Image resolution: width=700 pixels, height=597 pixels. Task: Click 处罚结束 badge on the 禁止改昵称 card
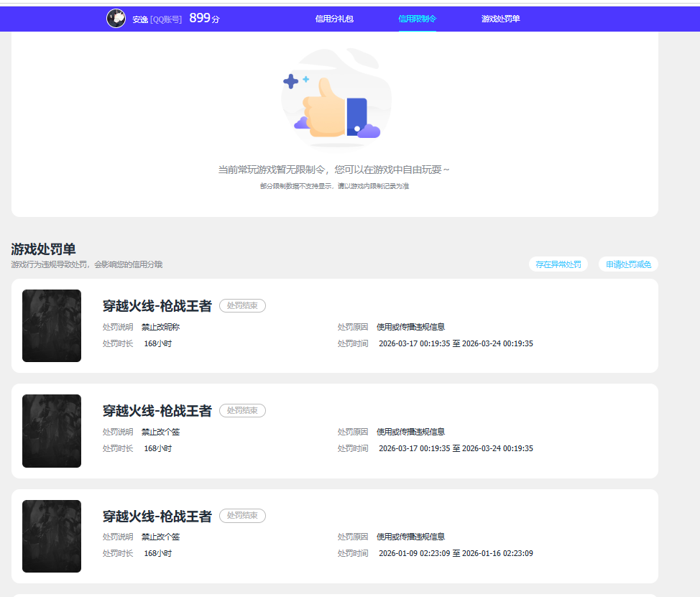coord(242,305)
